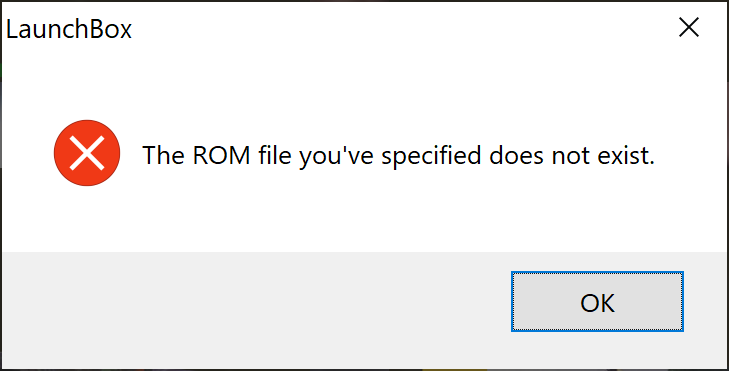Click the LaunchBox title text
Viewport: 729px width, 371px height.
coord(69,29)
